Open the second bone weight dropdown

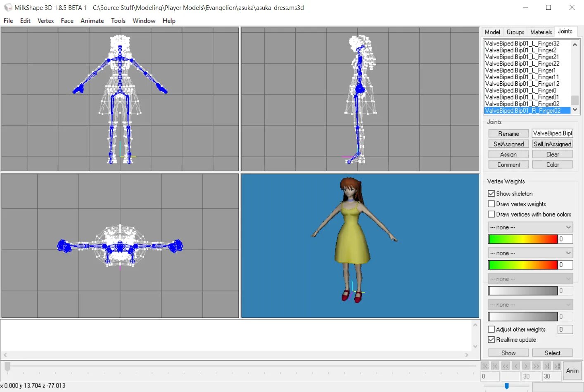[x=530, y=253]
